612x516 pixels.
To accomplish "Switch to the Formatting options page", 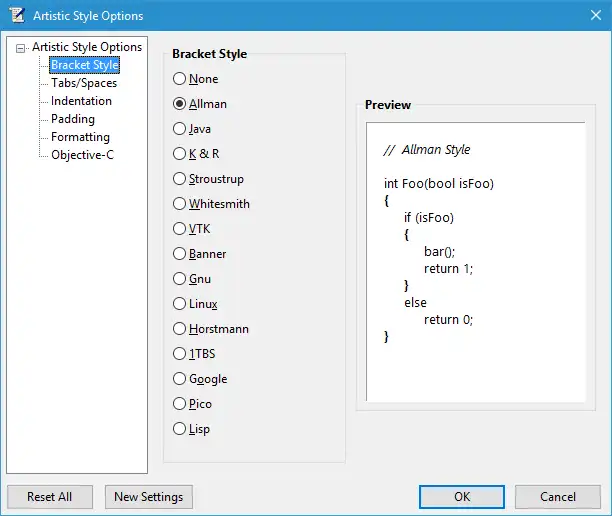I will [x=80, y=137].
